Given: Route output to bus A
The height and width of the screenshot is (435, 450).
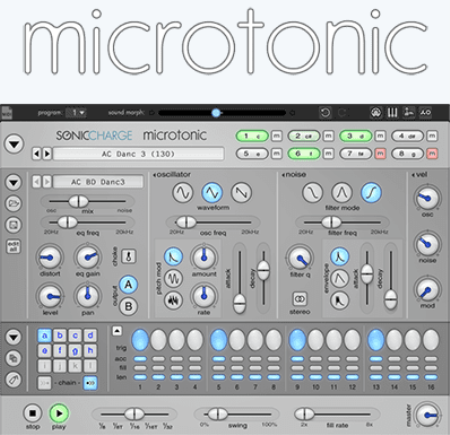Looking at the screenshot, I should point(128,285).
